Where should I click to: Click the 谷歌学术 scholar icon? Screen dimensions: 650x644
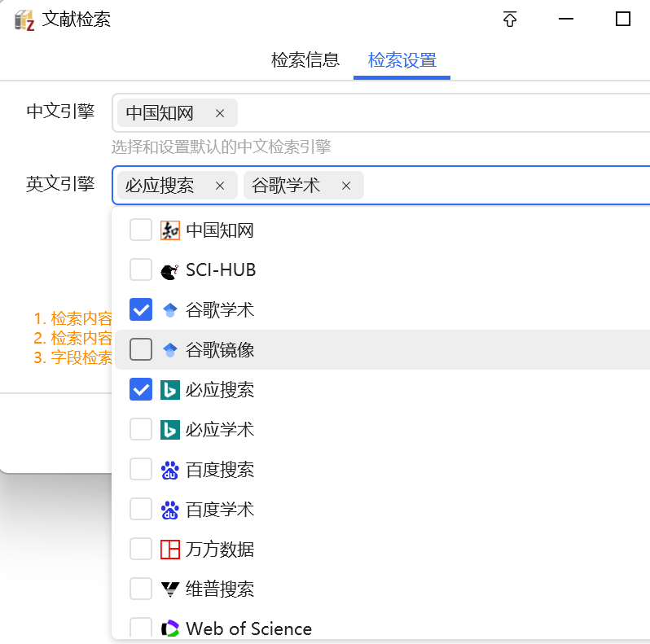[x=170, y=310]
